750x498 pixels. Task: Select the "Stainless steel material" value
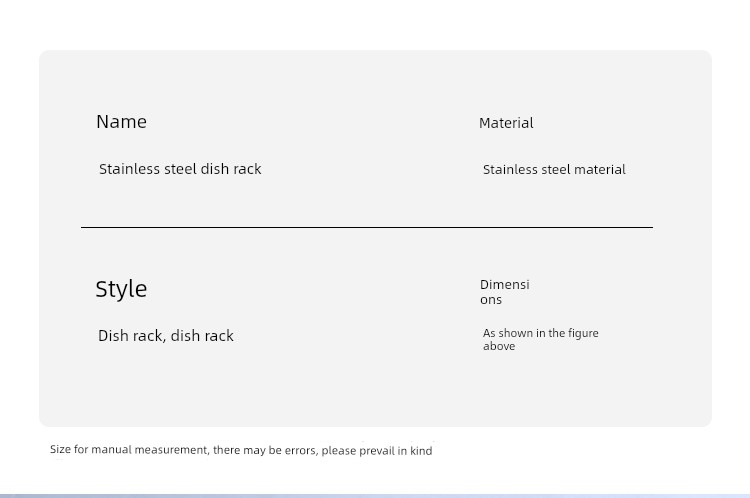tap(554, 169)
